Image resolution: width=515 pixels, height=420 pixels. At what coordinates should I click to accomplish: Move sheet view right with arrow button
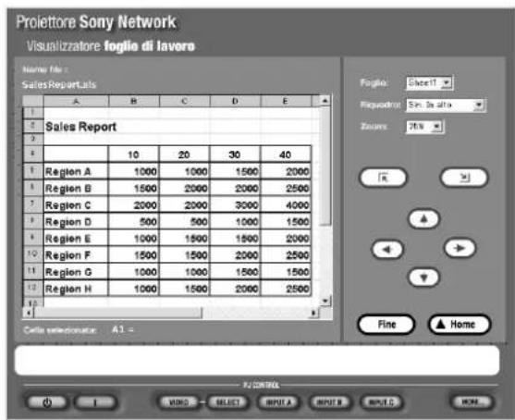(x=460, y=248)
